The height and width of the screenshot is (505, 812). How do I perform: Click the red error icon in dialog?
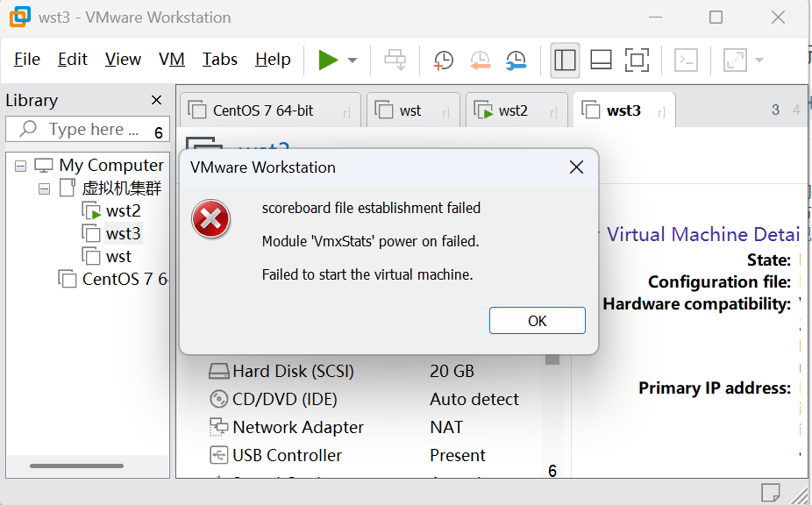tap(210, 219)
